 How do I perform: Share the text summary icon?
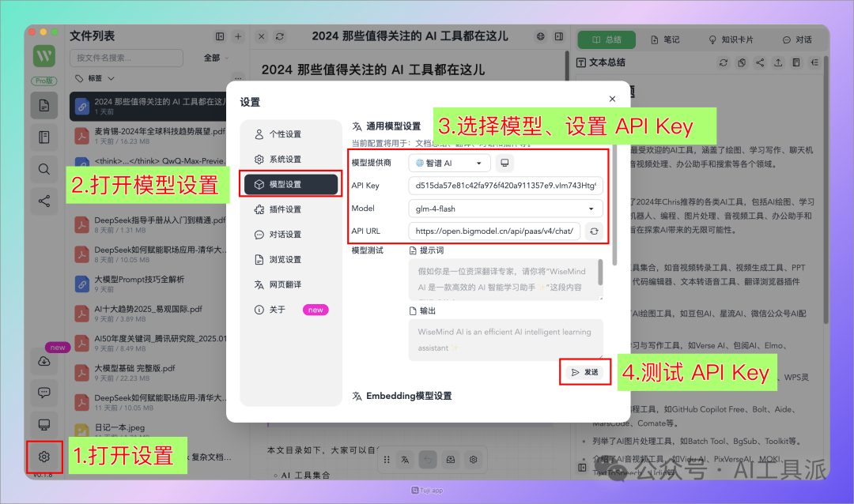(760, 62)
